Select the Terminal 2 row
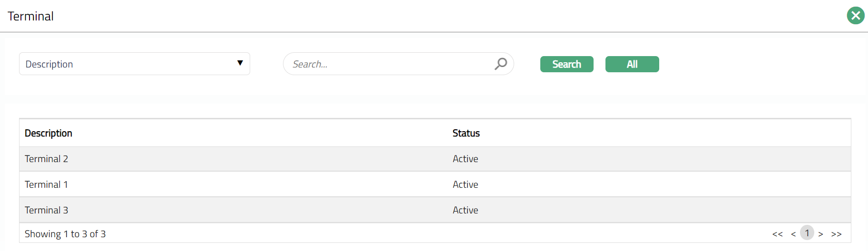This screenshot has height=251, width=868. [47, 159]
